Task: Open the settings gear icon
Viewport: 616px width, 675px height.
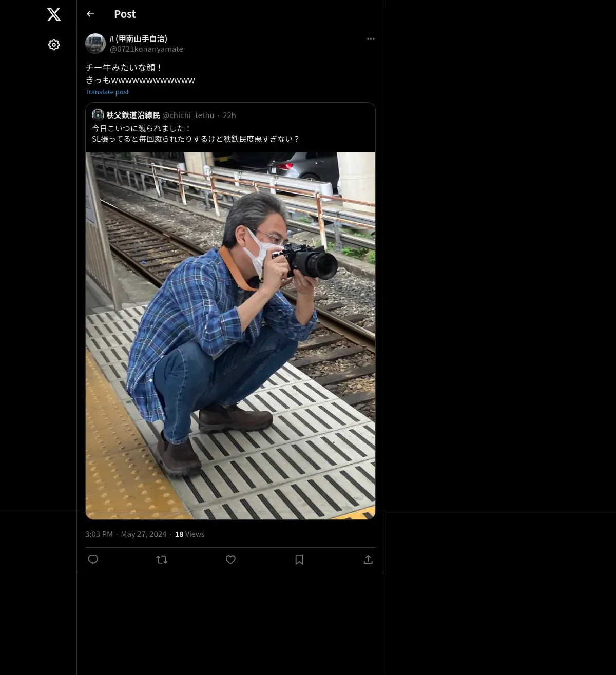Action: click(54, 45)
